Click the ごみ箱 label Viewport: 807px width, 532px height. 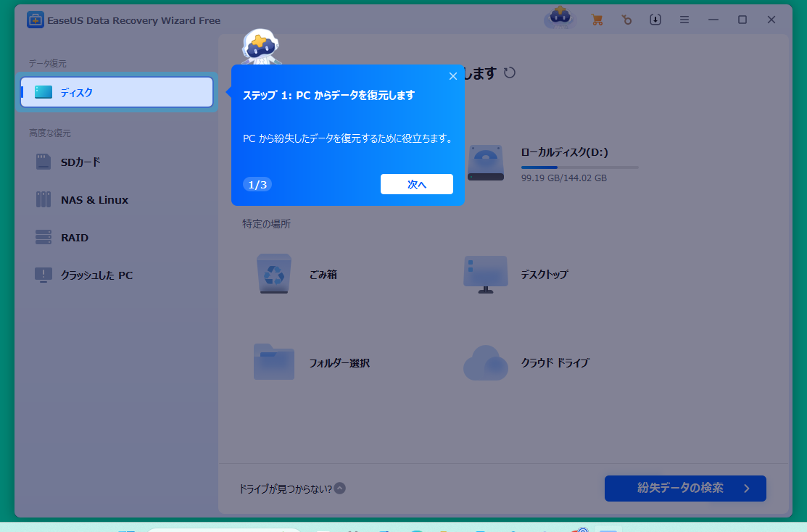click(323, 275)
